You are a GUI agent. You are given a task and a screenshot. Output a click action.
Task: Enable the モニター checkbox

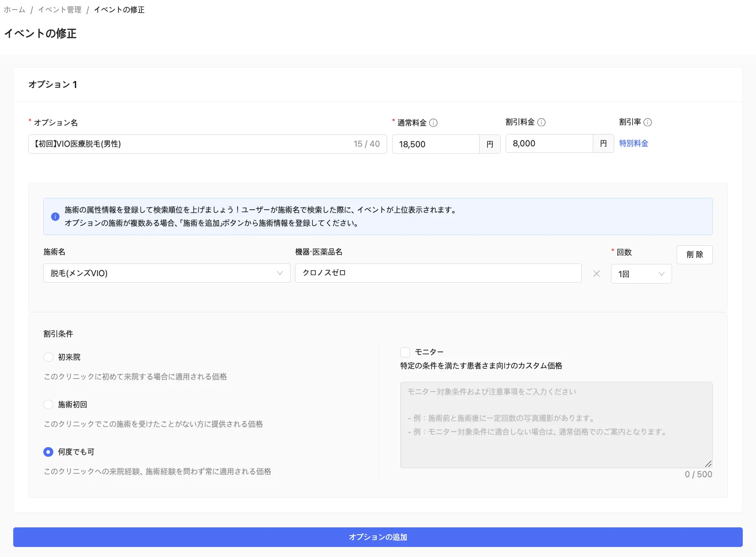pos(405,352)
